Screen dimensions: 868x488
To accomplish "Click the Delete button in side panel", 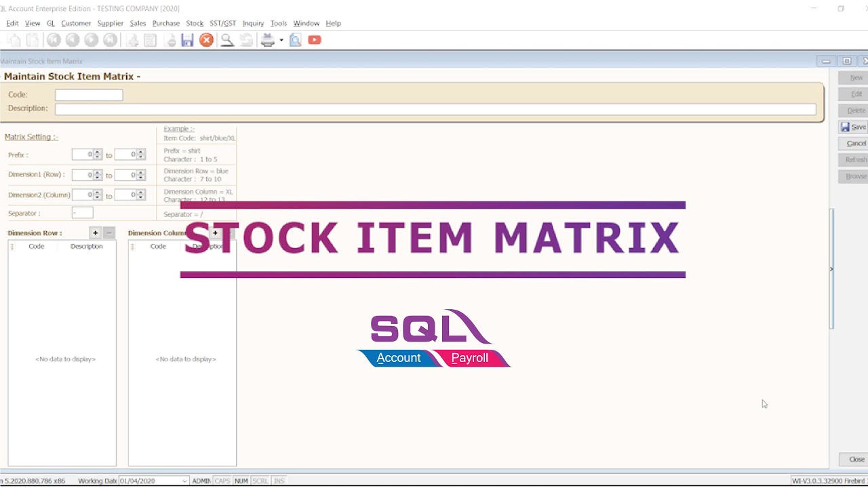I will coord(854,110).
